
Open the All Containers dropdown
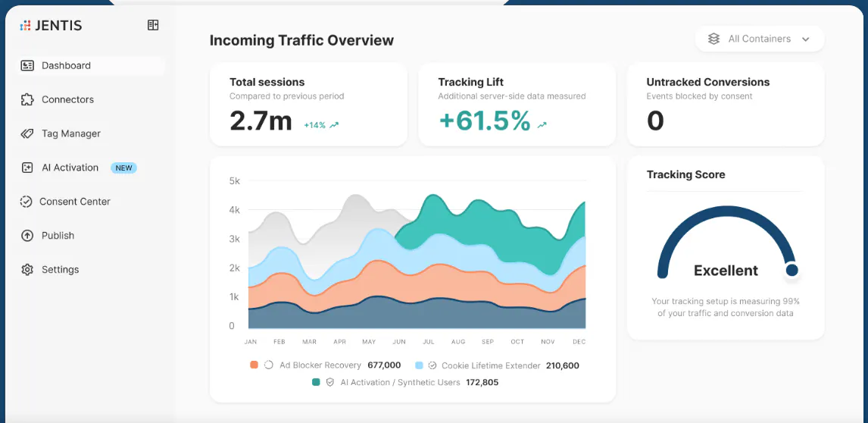[x=760, y=39]
